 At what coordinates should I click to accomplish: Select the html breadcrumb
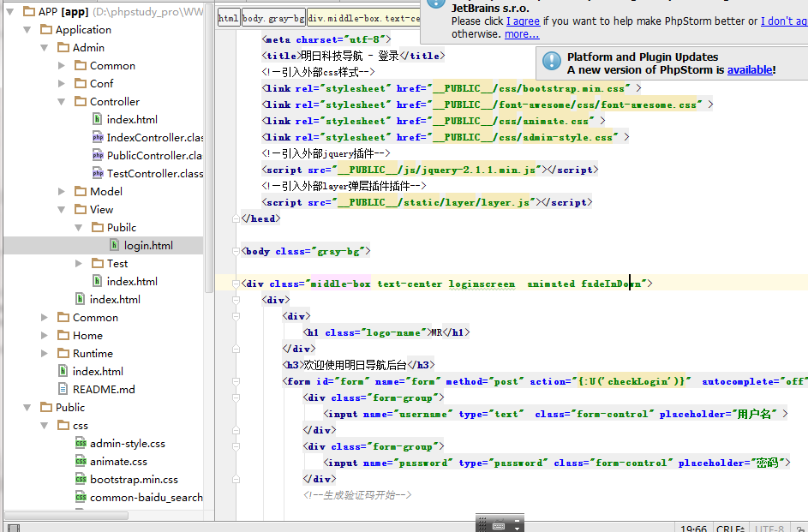tap(228, 18)
